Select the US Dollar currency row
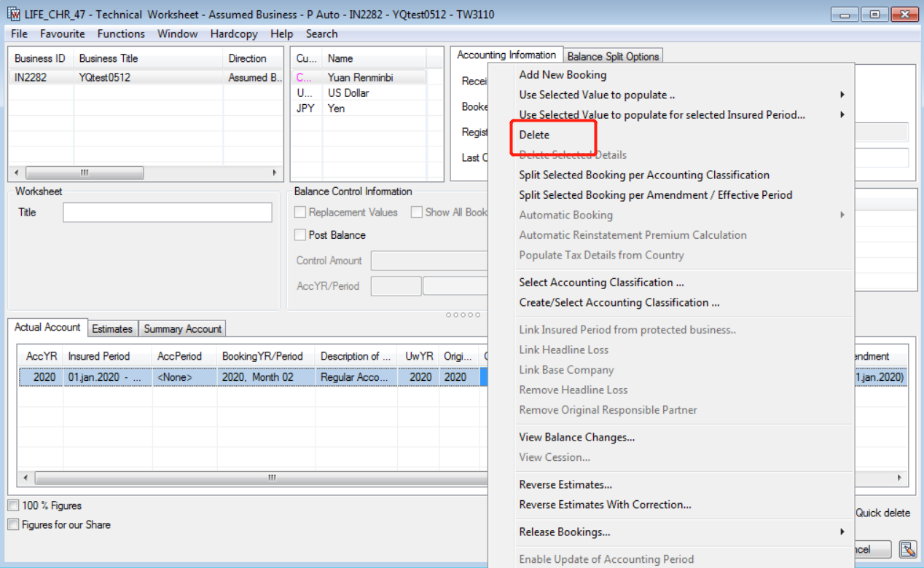The height and width of the screenshot is (568, 924). point(348,93)
